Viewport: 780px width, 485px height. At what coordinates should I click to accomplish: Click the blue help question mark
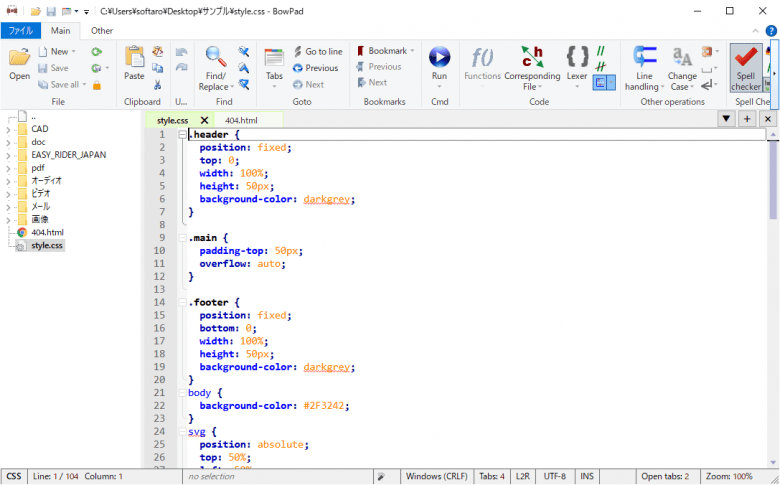point(771,31)
